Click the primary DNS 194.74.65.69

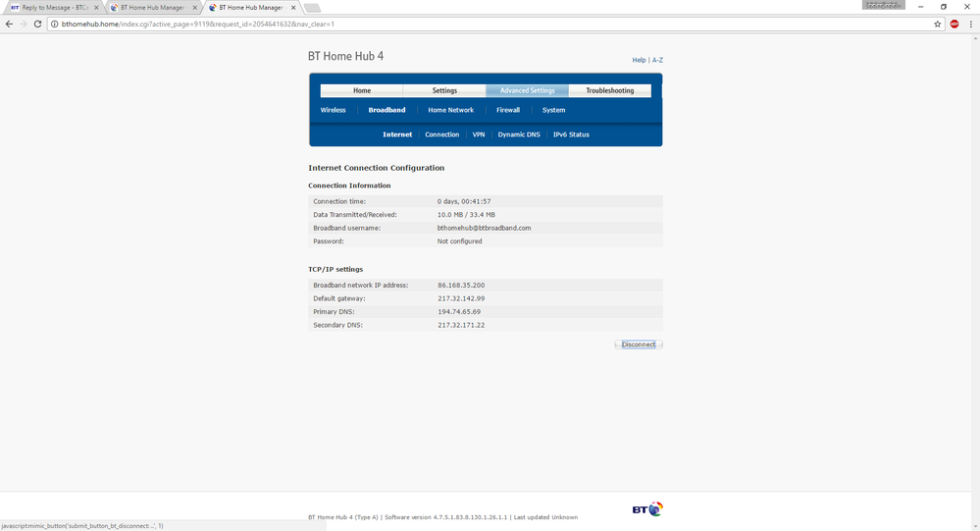[459, 311]
